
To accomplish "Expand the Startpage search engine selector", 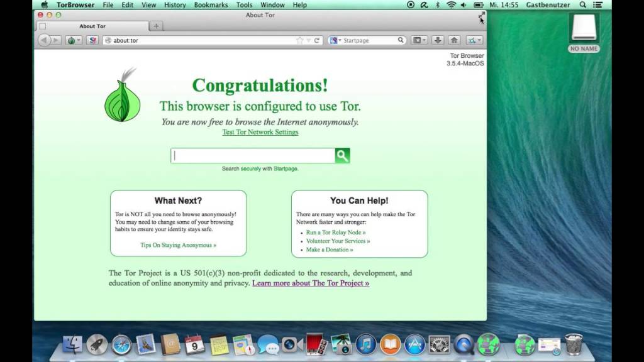I will 336,40.
